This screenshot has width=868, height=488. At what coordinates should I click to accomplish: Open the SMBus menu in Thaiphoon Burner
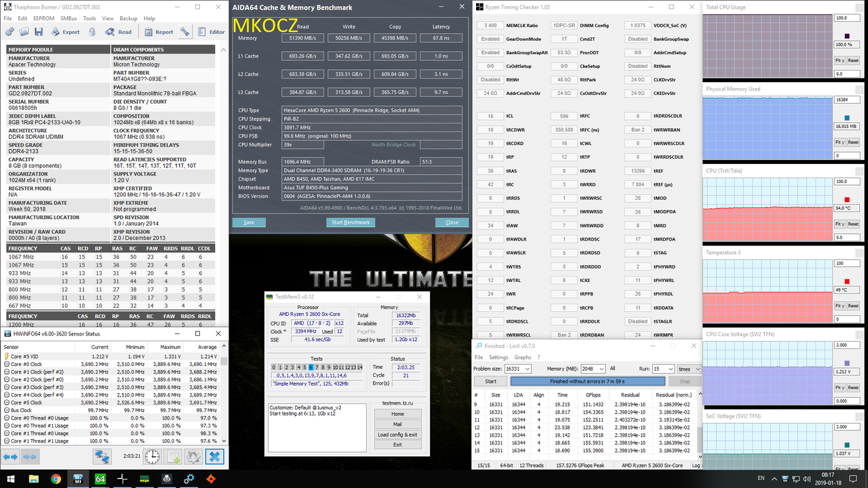tap(68, 18)
